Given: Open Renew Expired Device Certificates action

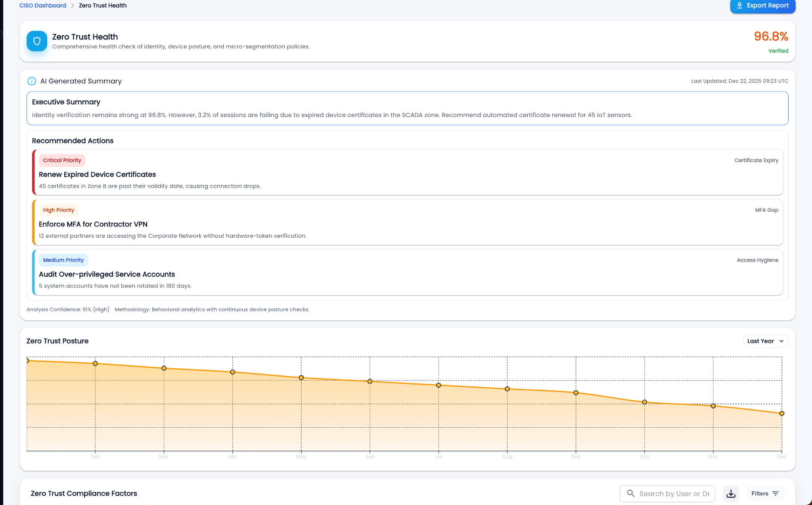Looking at the screenshot, I should (97, 174).
